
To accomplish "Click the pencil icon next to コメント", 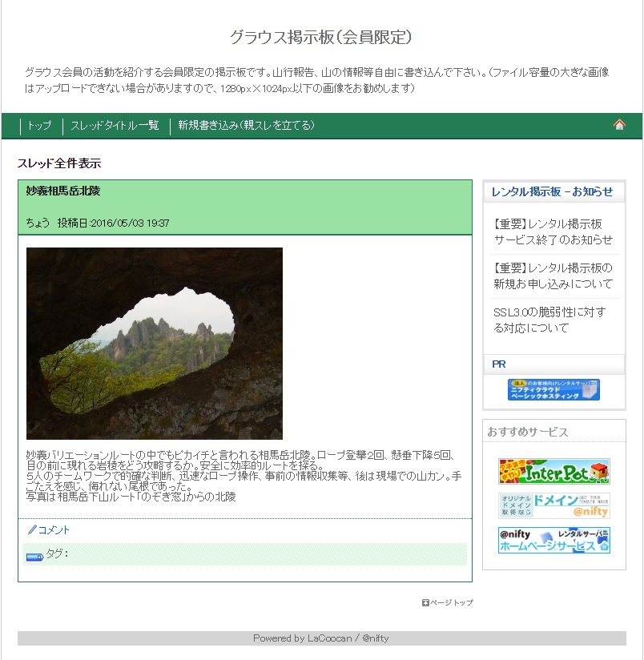I will coord(32,529).
